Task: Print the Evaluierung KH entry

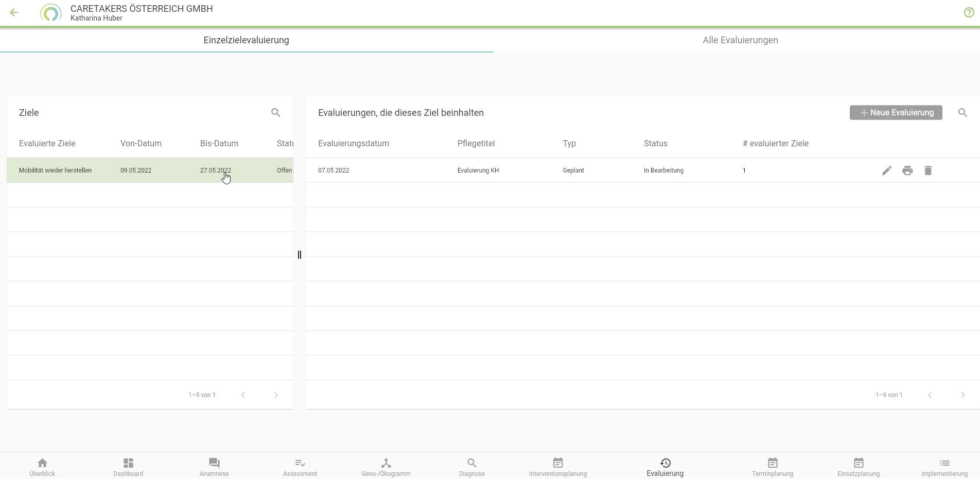Action: 907,170
